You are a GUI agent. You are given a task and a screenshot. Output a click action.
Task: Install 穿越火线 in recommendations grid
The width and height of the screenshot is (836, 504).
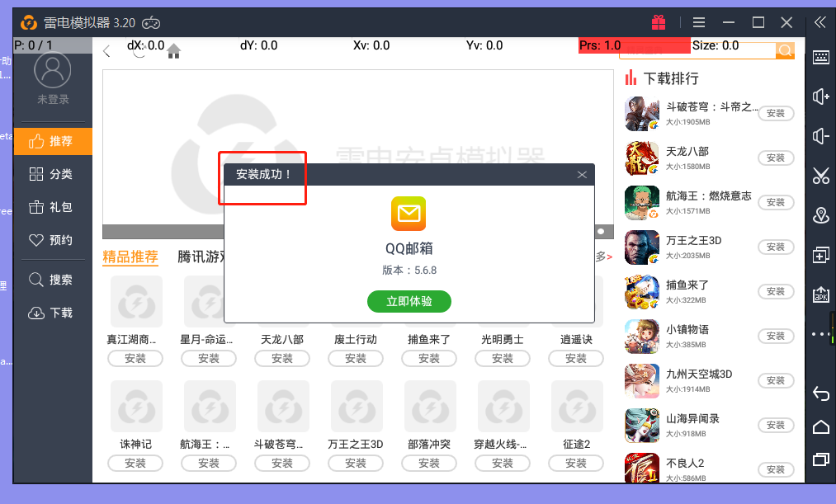[503, 464]
